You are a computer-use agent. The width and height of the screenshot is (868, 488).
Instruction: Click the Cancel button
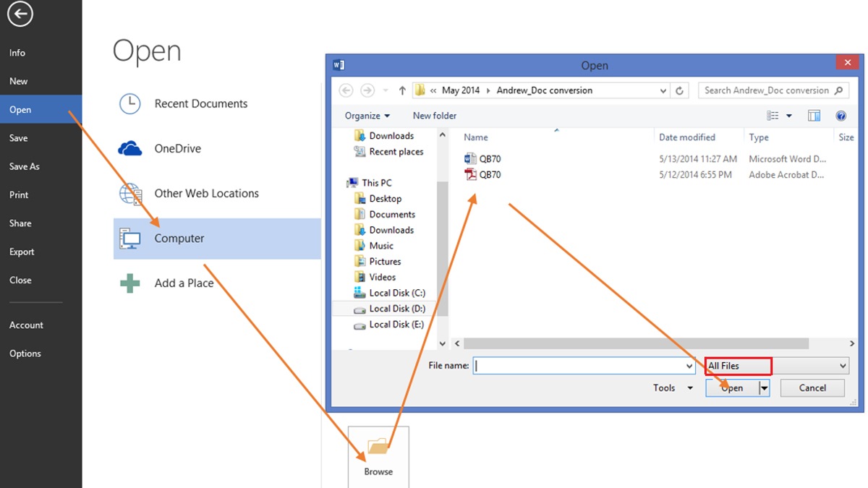coord(812,388)
